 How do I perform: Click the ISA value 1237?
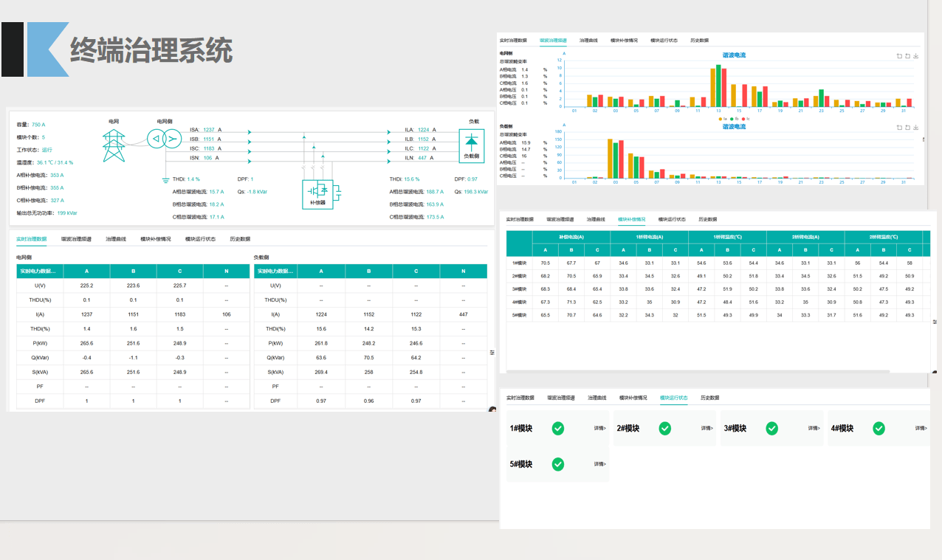tap(209, 129)
